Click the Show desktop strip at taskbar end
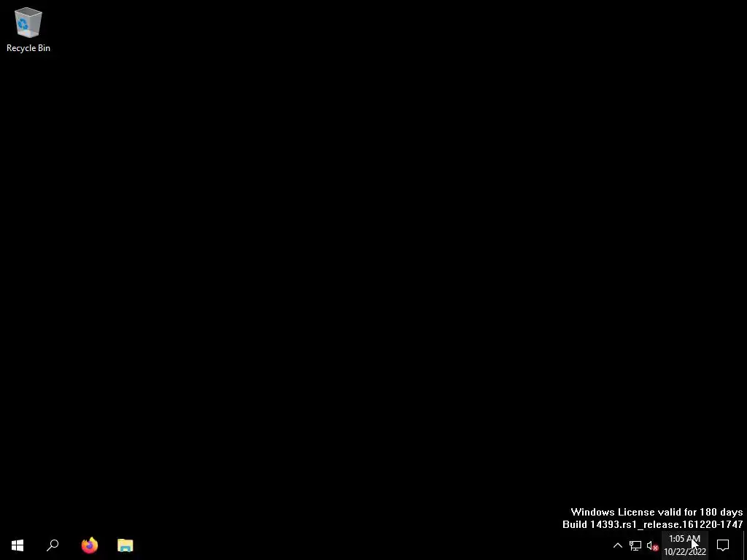747x560 pixels. [x=745, y=545]
